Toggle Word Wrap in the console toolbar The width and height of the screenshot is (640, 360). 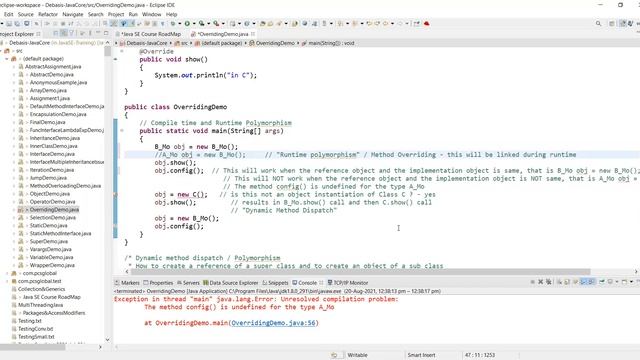[x=576, y=282]
